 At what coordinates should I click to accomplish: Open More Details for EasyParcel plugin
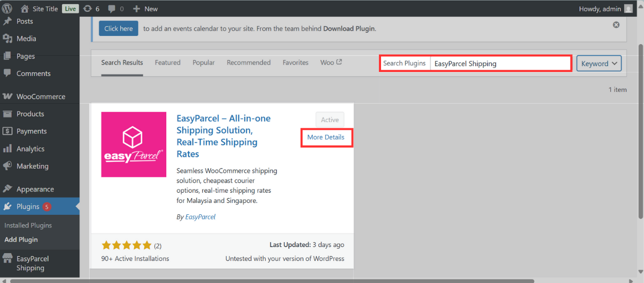pyautogui.click(x=326, y=137)
